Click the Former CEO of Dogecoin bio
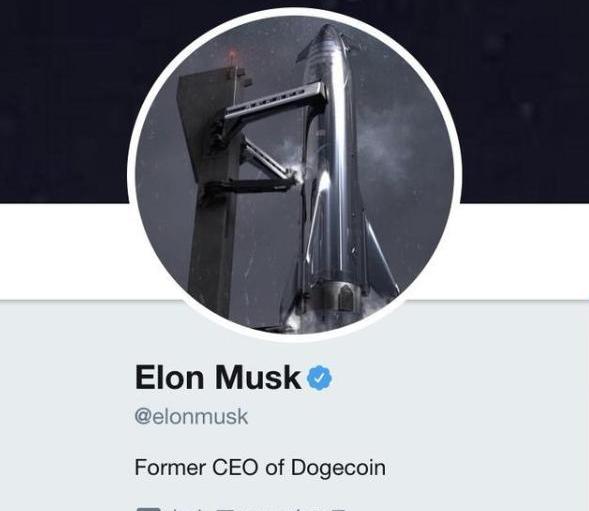 click(260, 468)
